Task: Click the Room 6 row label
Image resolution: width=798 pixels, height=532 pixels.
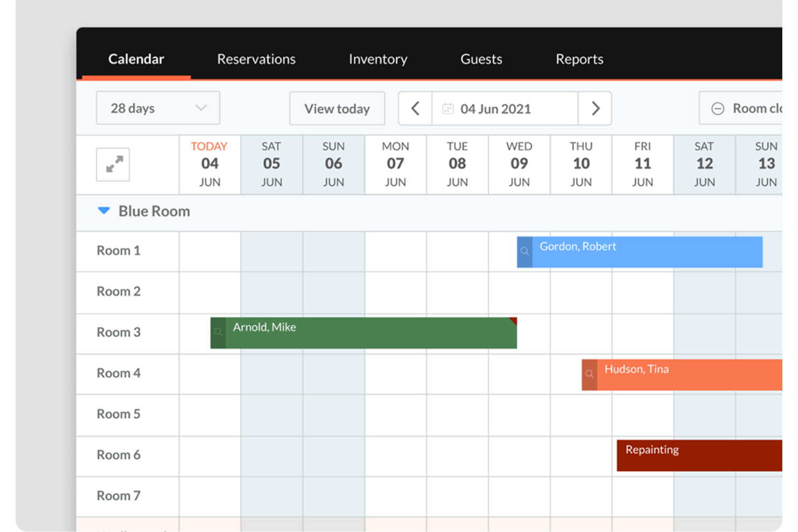Action: [119, 455]
